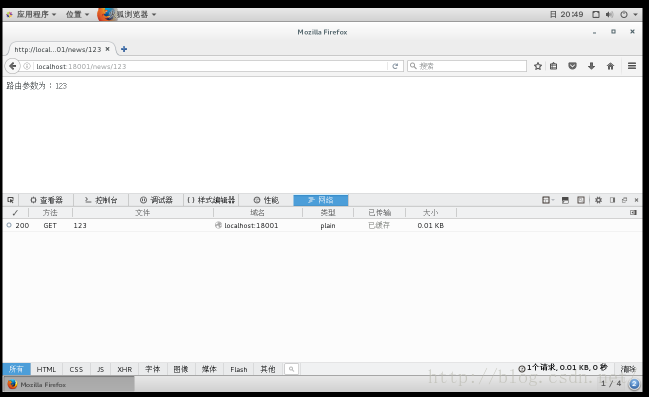Switch to the 性能 performance tab

click(x=266, y=200)
